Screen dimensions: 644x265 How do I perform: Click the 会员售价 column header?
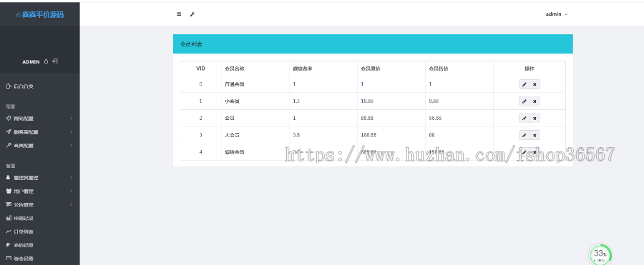pyautogui.click(x=439, y=69)
